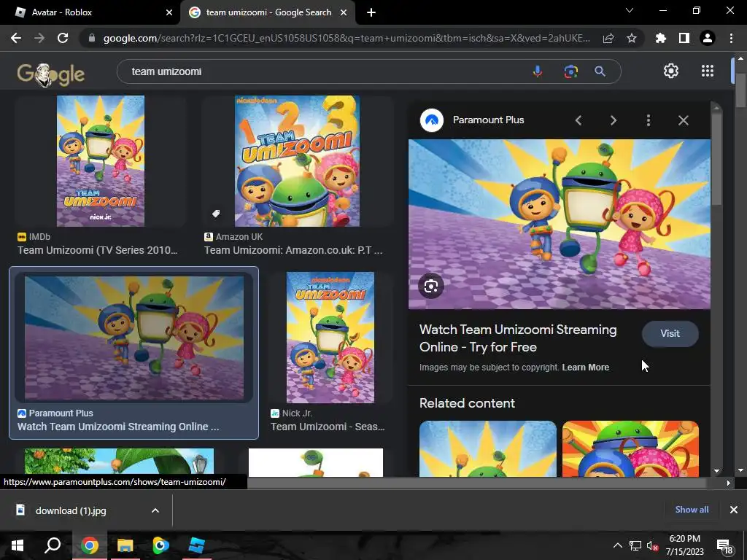Search by image with the Lens icon
747x560 pixels.
570,71
